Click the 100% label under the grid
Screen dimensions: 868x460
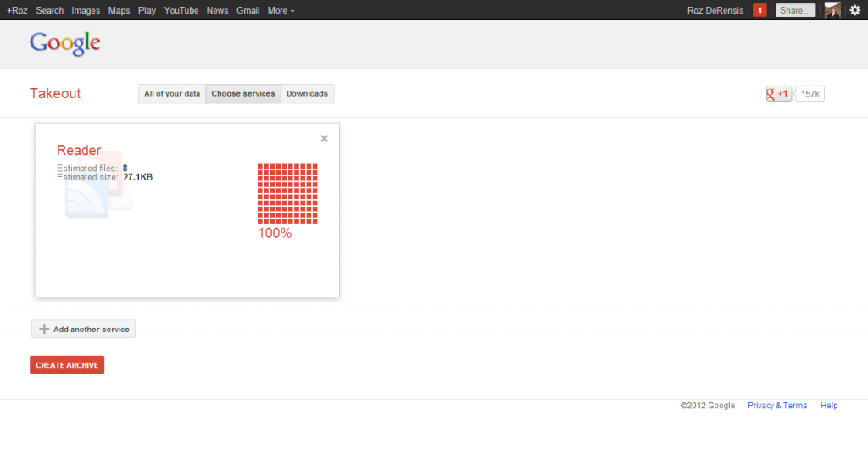275,233
